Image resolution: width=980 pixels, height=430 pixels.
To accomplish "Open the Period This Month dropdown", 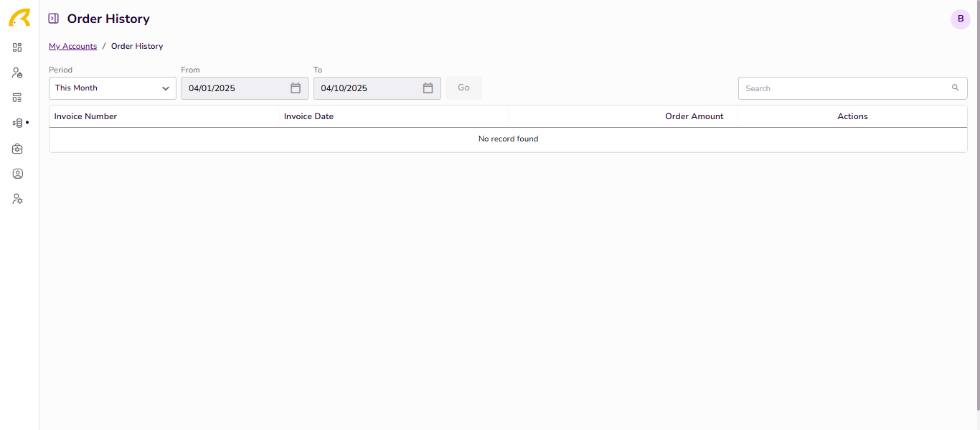I will [x=113, y=88].
